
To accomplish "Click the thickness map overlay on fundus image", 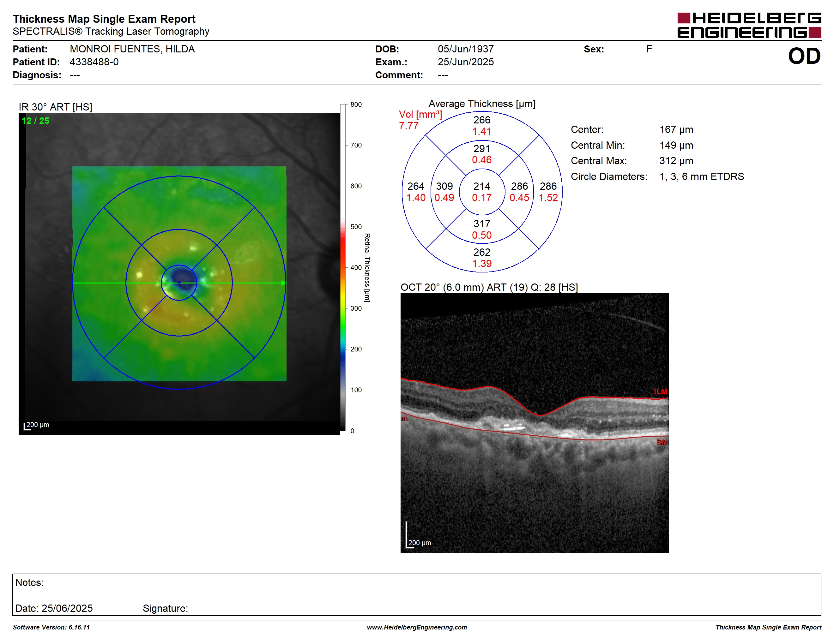I will [x=179, y=274].
